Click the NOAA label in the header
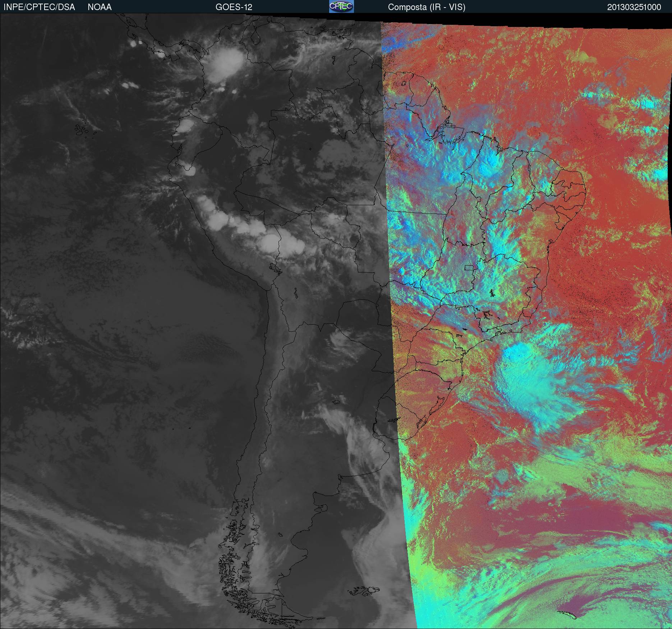 (100, 7)
